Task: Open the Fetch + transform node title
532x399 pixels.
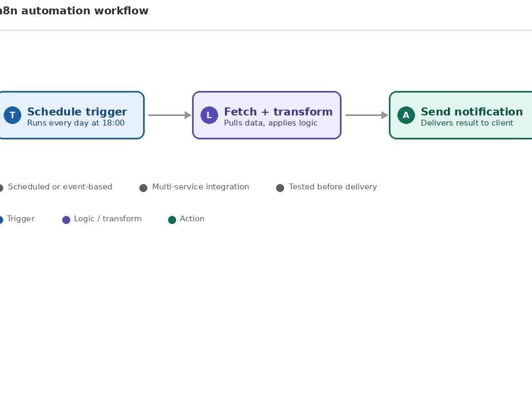Action: pyautogui.click(x=278, y=112)
